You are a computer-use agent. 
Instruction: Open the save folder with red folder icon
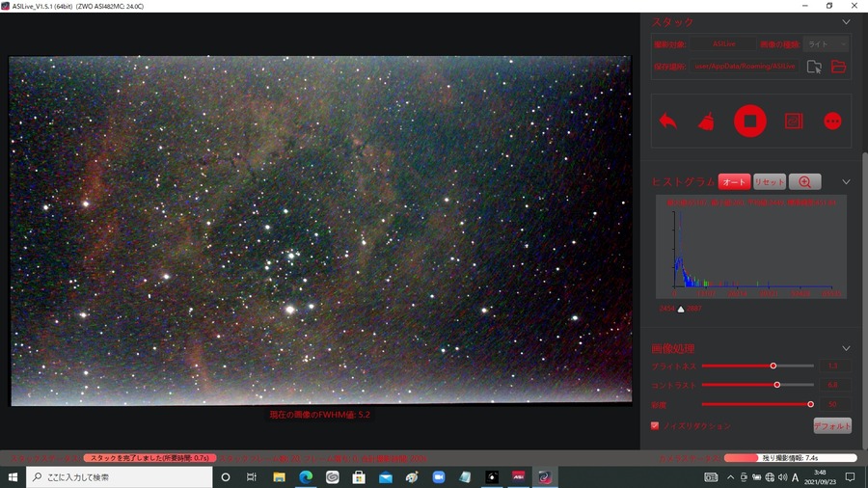point(839,67)
